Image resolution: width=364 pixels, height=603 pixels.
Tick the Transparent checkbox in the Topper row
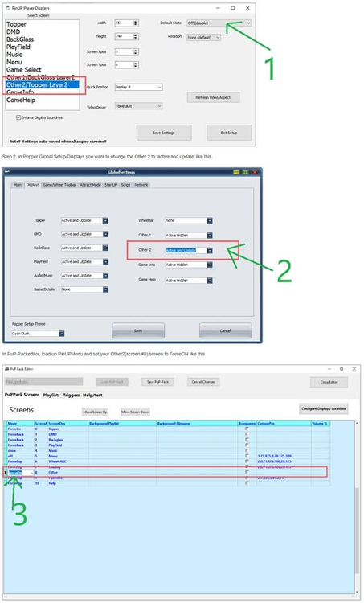(247, 429)
